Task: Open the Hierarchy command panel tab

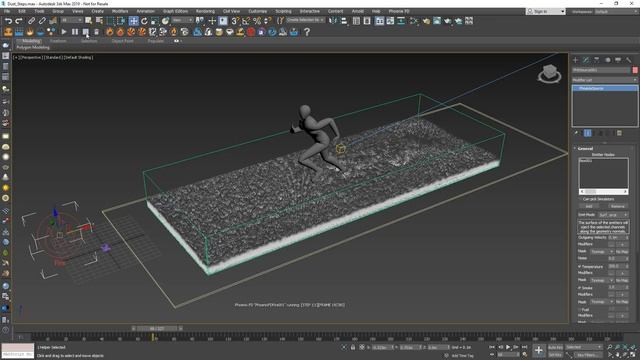Action: pos(597,60)
